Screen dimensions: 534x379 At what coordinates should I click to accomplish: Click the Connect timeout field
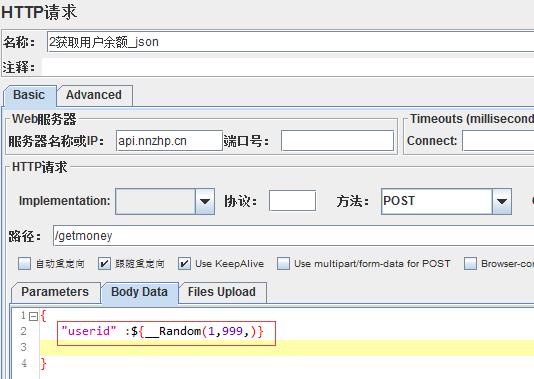(498, 141)
